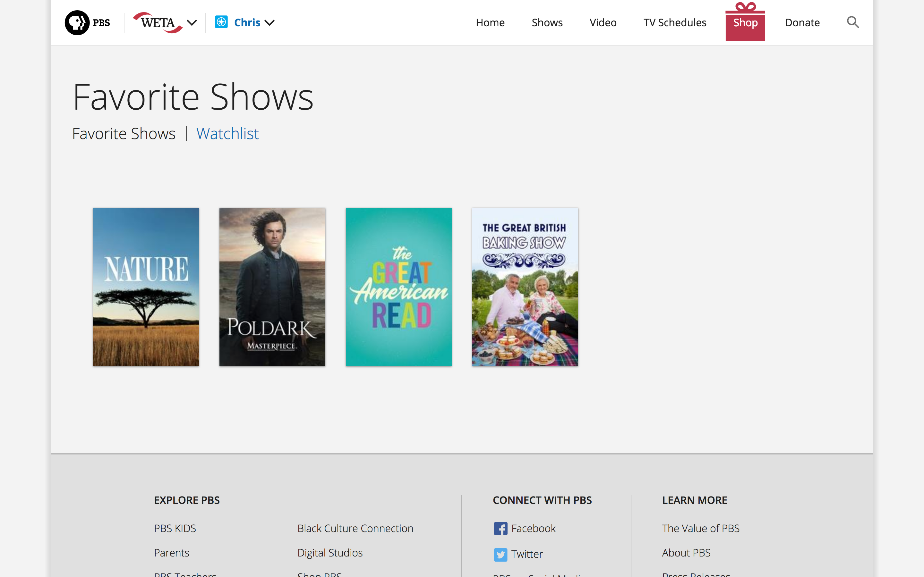Open the Video navigation item
The image size is (924, 577).
(603, 22)
